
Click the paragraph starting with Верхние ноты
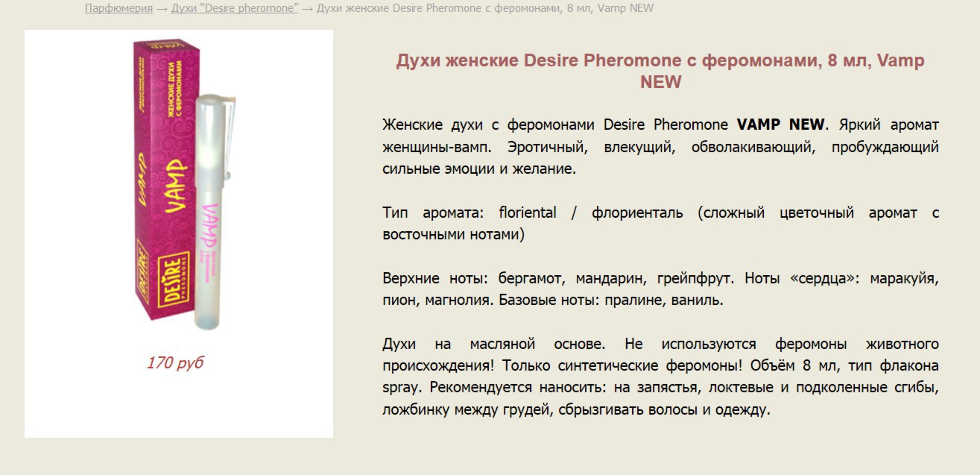pyautogui.click(x=660, y=289)
